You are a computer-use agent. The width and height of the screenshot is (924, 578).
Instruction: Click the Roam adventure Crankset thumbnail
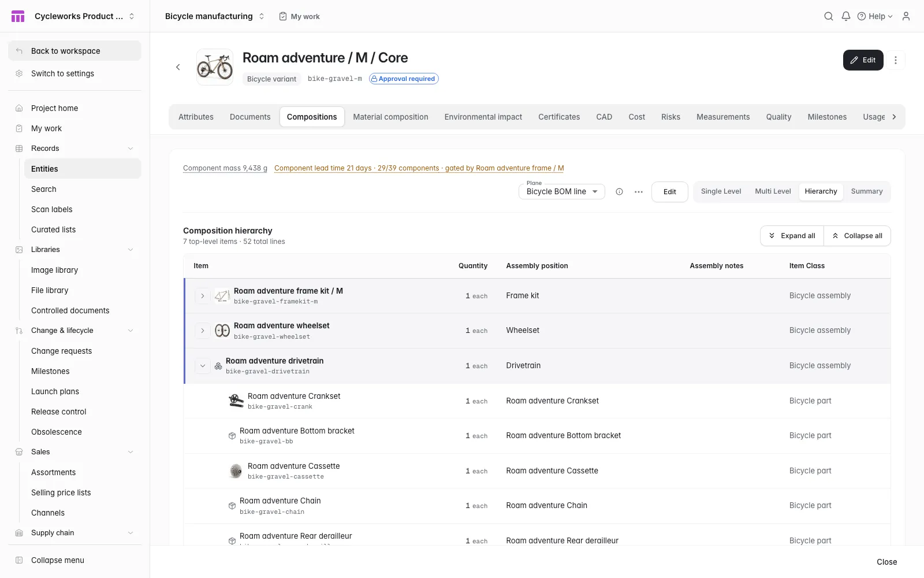[236, 401]
